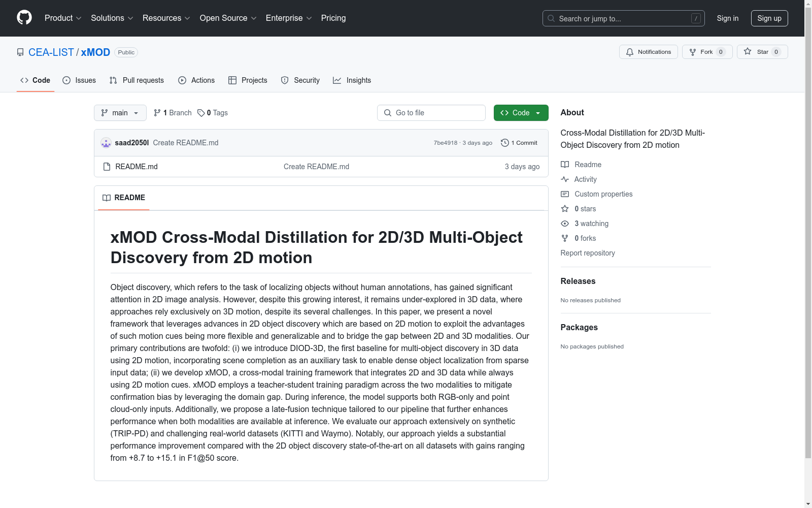
Task: Click the repository icon beside CEA-LIST
Action: [20, 52]
